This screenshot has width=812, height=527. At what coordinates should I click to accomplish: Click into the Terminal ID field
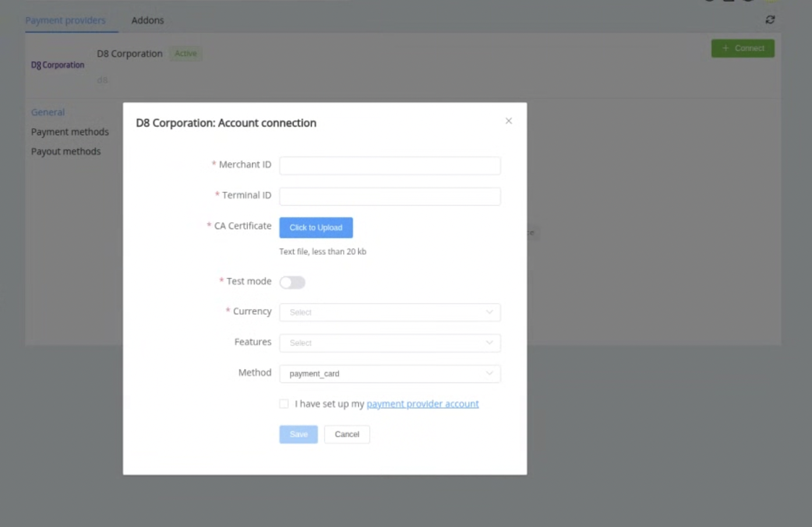tap(390, 196)
